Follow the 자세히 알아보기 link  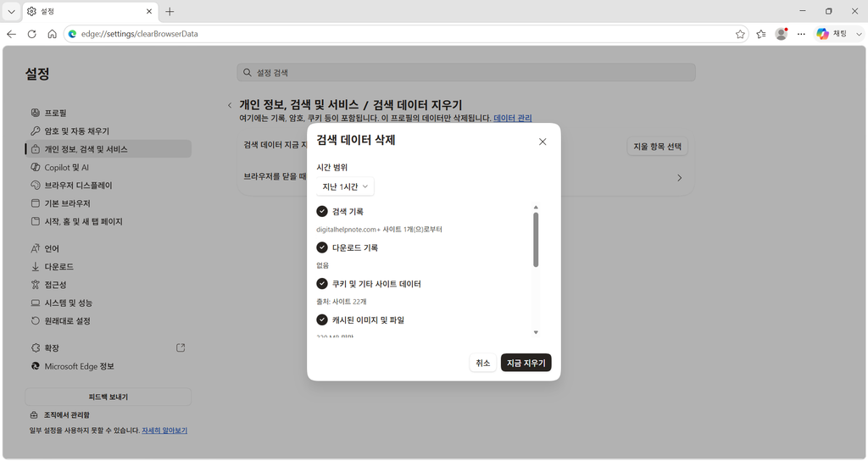tap(164, 430)
